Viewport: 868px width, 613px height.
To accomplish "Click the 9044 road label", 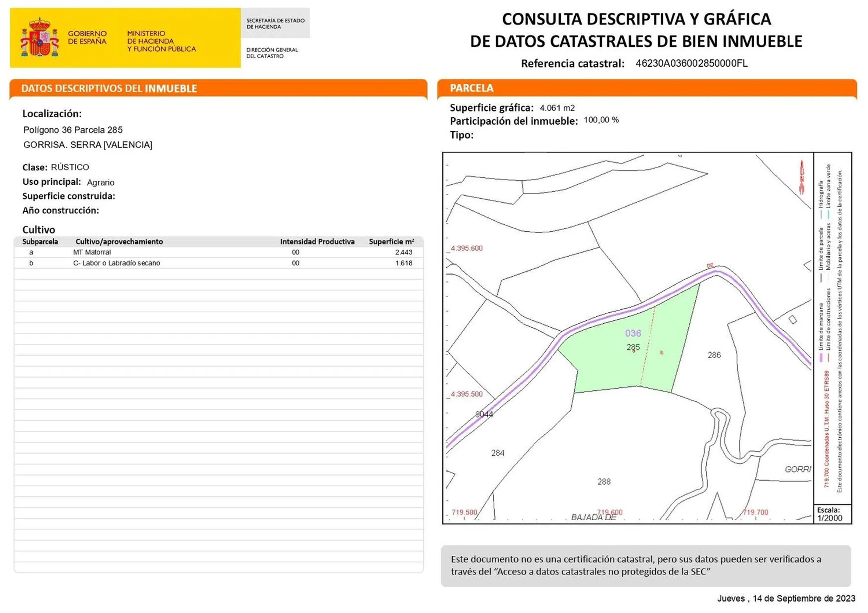I will pos(484,414).
